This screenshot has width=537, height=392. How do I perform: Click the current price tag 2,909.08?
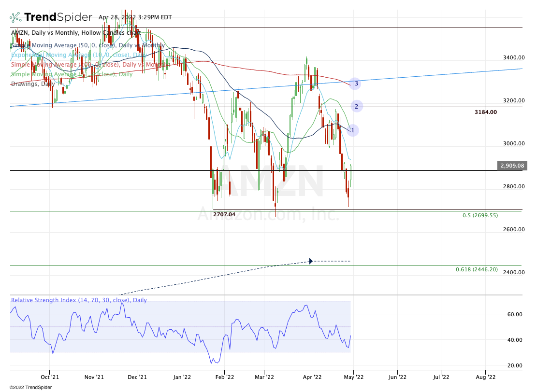coord(511,166)
